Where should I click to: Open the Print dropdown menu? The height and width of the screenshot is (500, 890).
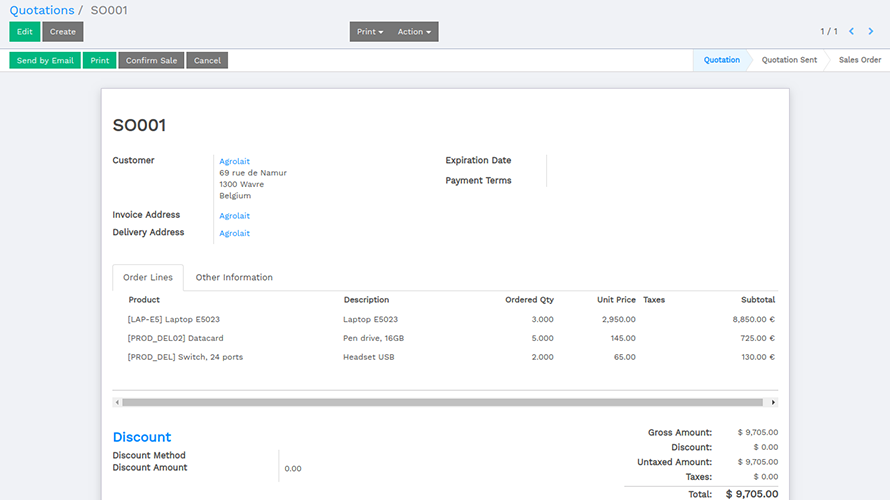pyautogui.click(x=370, y=32)
